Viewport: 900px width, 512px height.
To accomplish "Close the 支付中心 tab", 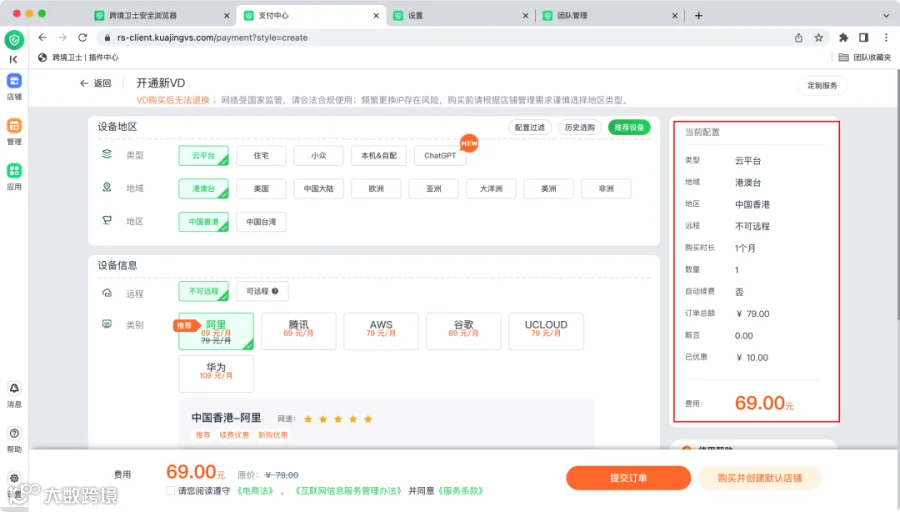I will (x=376, y=15).
